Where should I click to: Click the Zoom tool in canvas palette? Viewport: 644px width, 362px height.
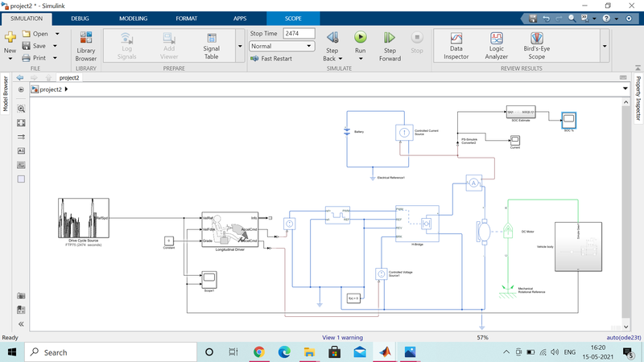point(22,109)
